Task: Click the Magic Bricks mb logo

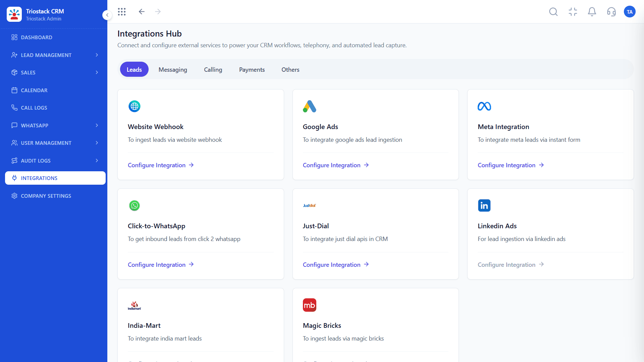Action: (x=310, y=305)
